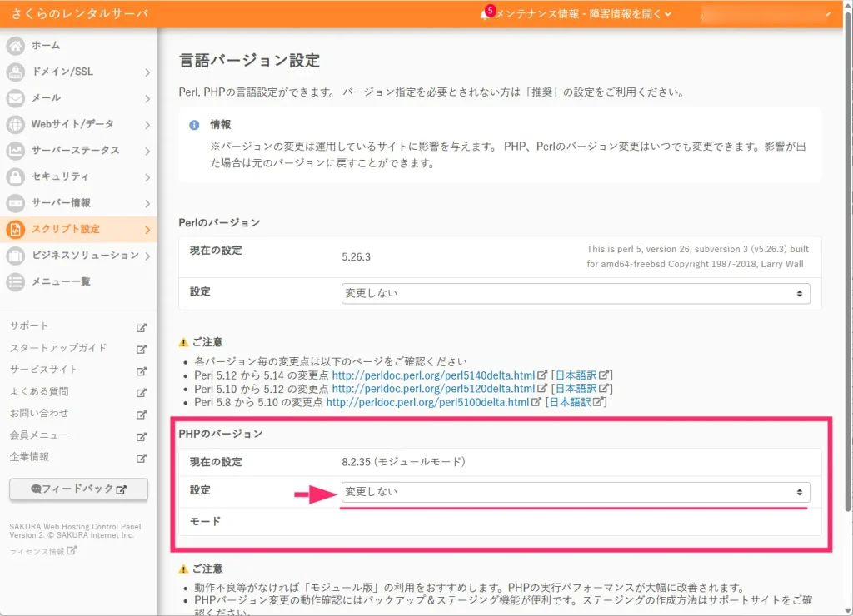The image size is (853, 616).
Task: Click external icon beside ライセンス情報
Action: pyautogui.click(x=72, y=550)
